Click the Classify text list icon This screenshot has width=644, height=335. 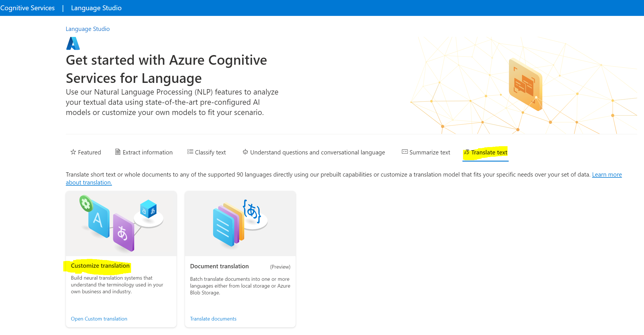(190, 152)
